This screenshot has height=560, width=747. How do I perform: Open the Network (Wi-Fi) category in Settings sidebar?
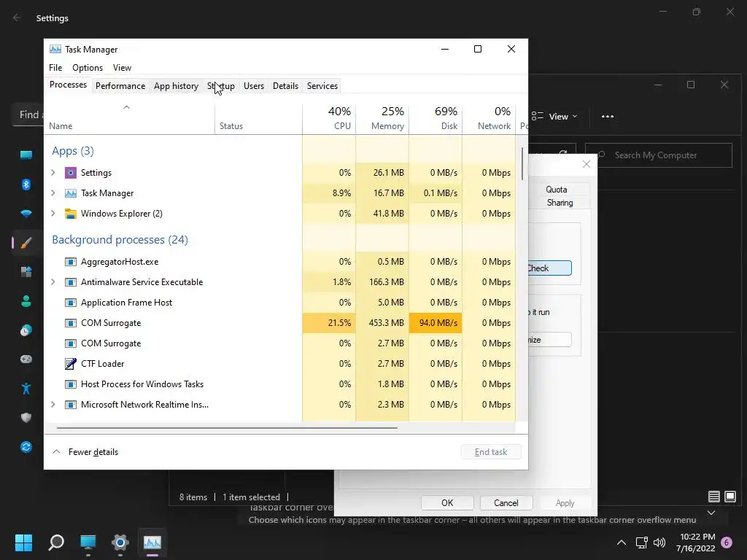(26, 214)
